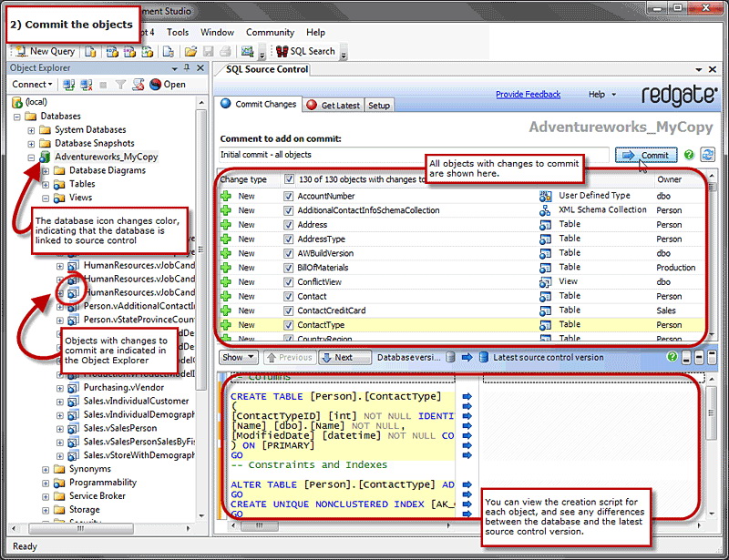Click the Analysis Services MDX Query icon
Image resolution: width=729 pixels, height=560 pixels.
tap(112, 52)
